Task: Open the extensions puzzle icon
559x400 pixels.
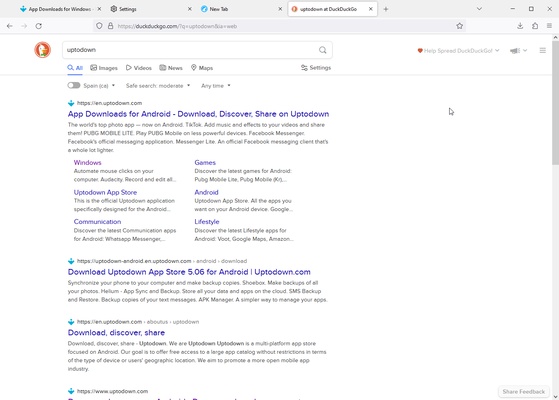Action: (535, 26)
